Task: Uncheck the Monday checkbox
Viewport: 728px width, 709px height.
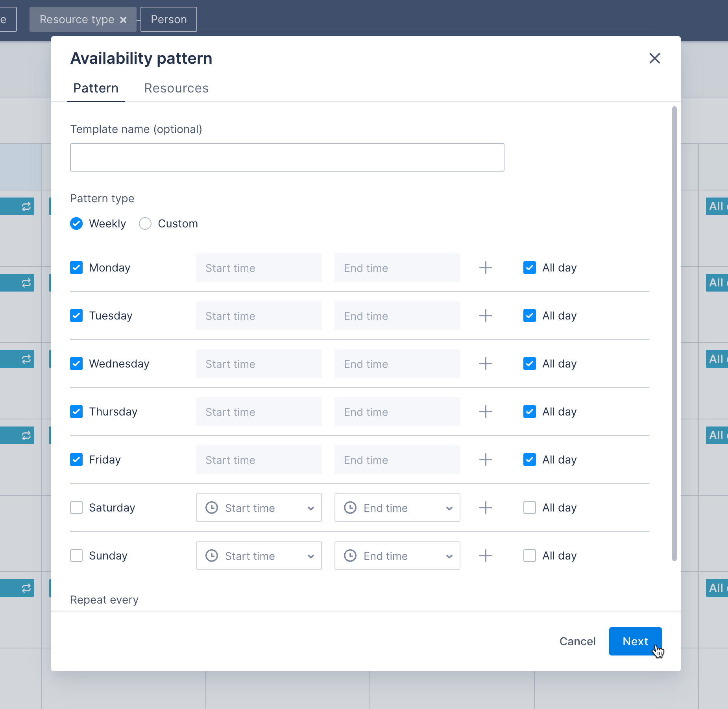Action: coord(76,268)
